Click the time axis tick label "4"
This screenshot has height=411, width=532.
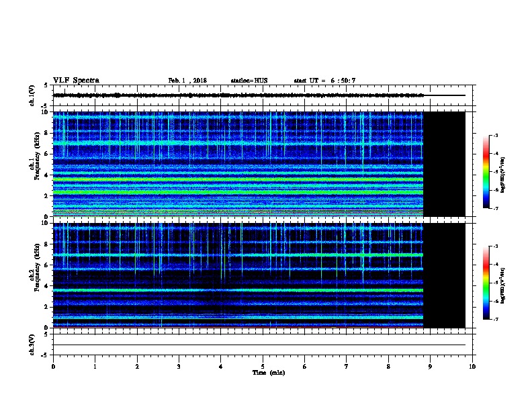(x=221, y=366)
